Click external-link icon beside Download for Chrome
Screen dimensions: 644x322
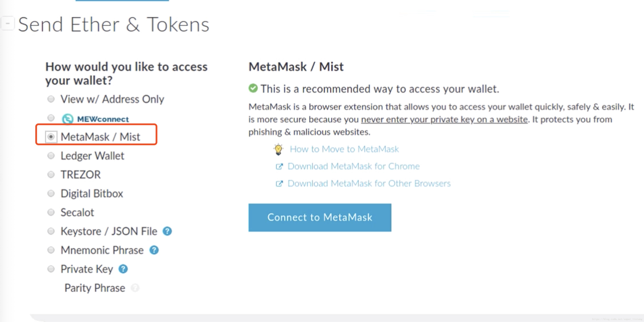(279, 166)
